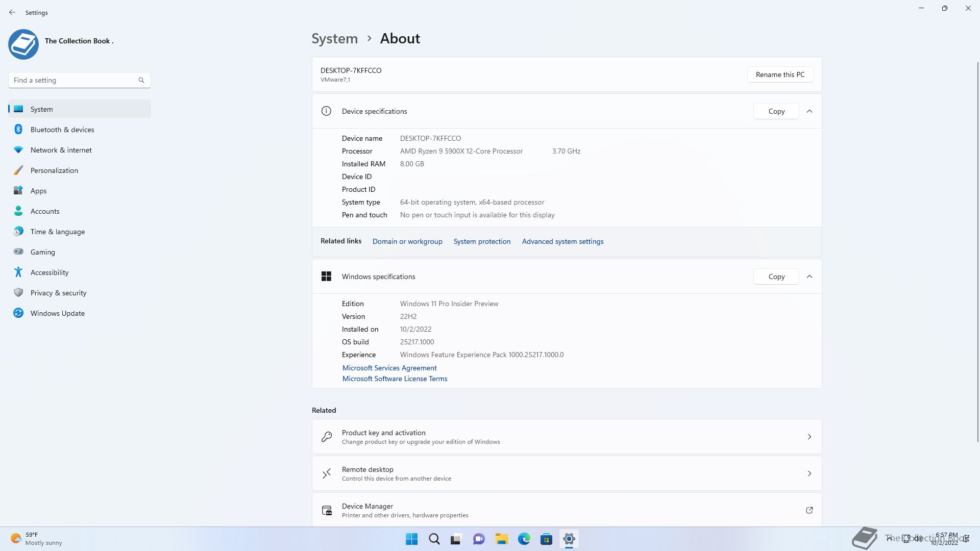Select Bluetooth & devices menu item
This screenshot has width=980, height=551.
pyautogui.click(x=80, y=130)
